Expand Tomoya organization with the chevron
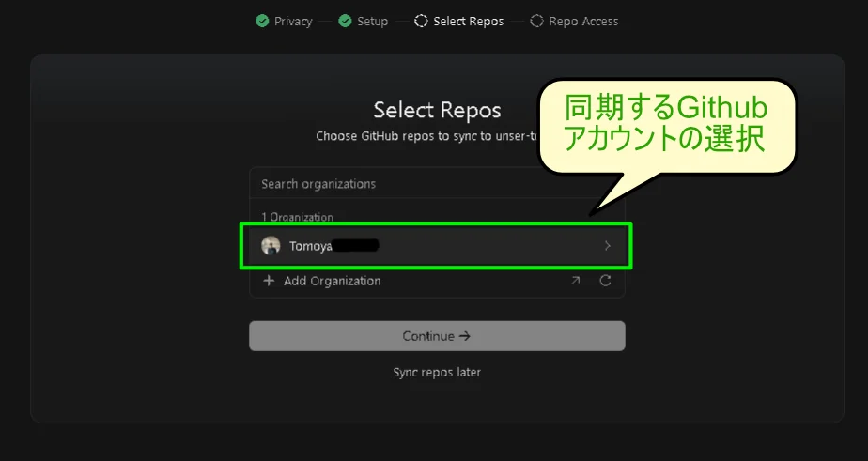Viewport: 868px width, 461px height. 607,246
